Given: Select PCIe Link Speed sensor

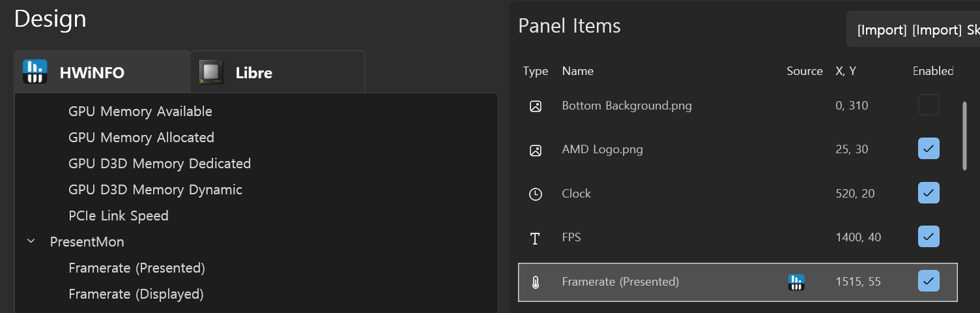Looking at the screenshot, I should 118,216.
